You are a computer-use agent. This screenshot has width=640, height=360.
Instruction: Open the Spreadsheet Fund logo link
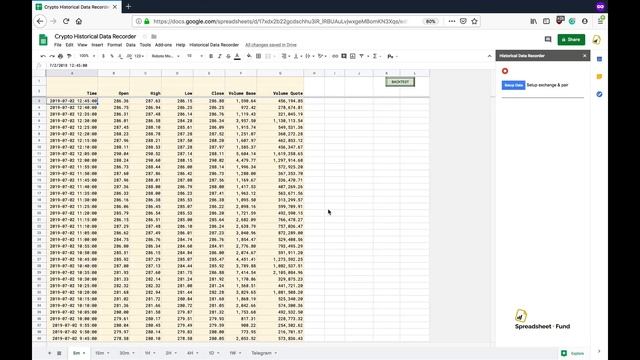tap(542, 320)
